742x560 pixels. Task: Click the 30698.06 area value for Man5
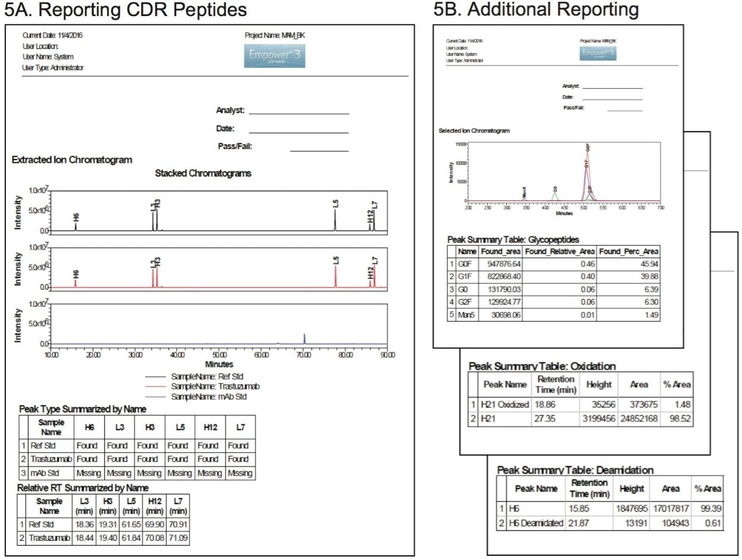click(501, 315)
